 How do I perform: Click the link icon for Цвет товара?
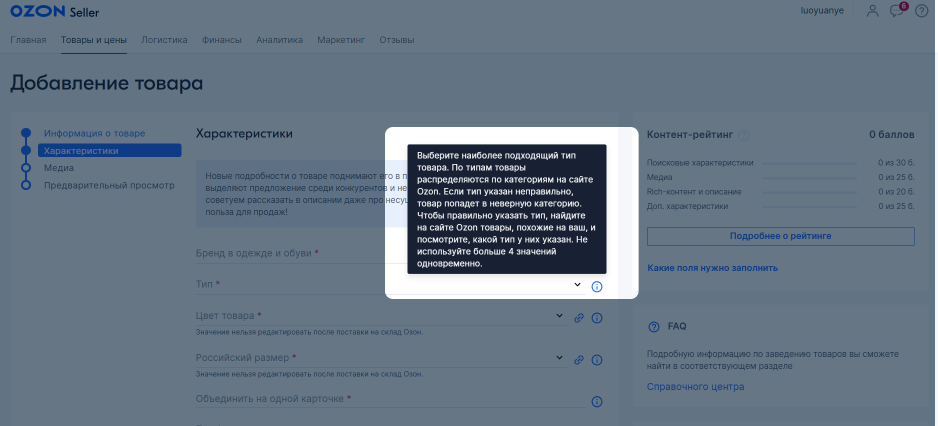click(578, 318)
